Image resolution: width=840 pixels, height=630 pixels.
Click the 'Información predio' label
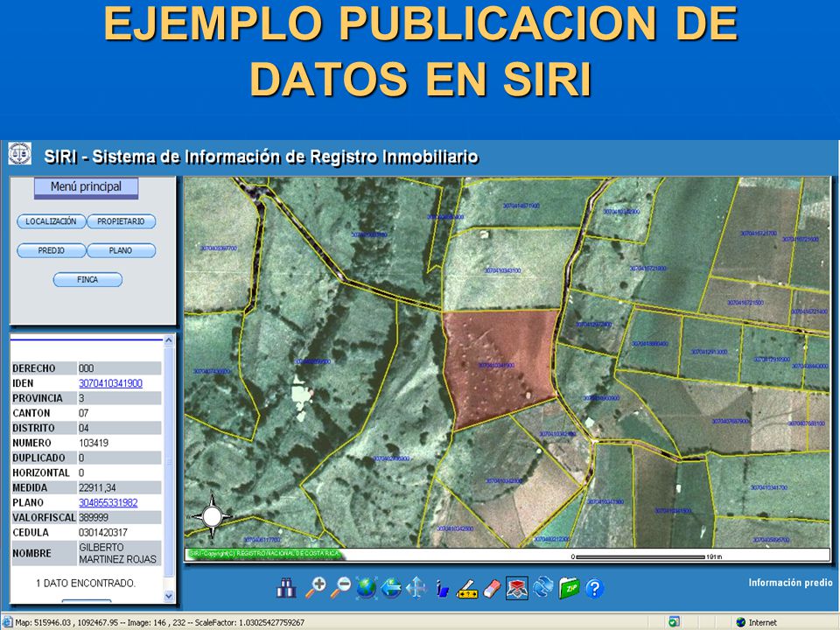pos(791,583)
